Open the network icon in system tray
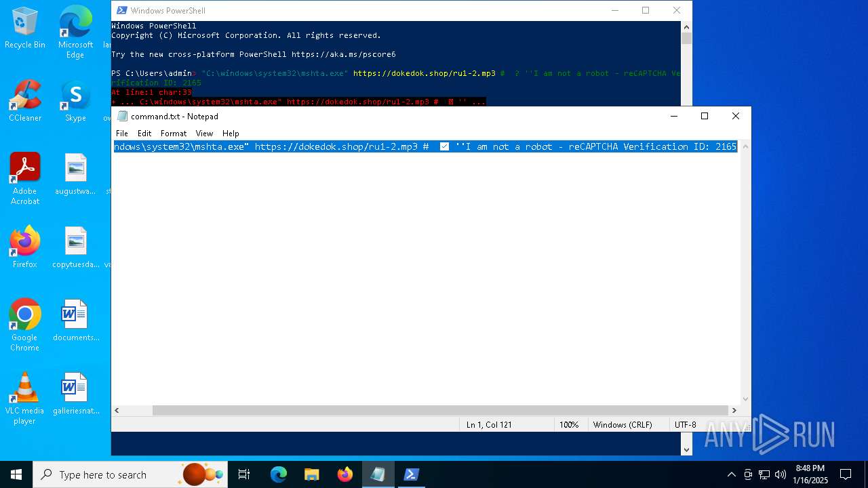This screenshot has width=868, height=488. pyautogui.click(x=764, y=474)
